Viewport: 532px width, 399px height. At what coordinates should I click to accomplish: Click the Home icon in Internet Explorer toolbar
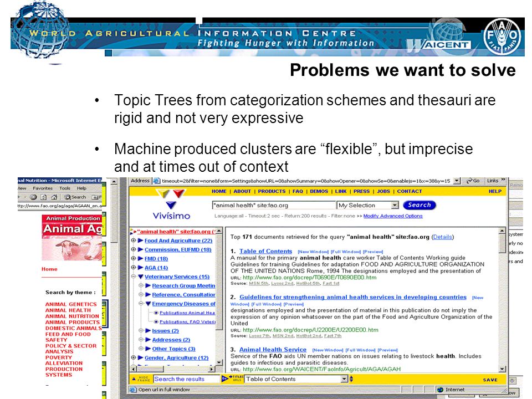coord(54,197)
